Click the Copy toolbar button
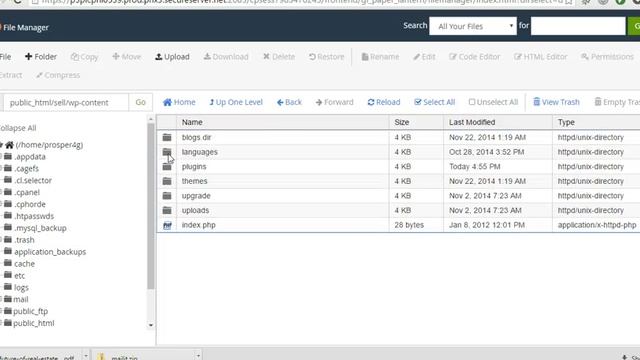This screenshot has width=640, height=360. pyautogui.click(x=84, y=57)
